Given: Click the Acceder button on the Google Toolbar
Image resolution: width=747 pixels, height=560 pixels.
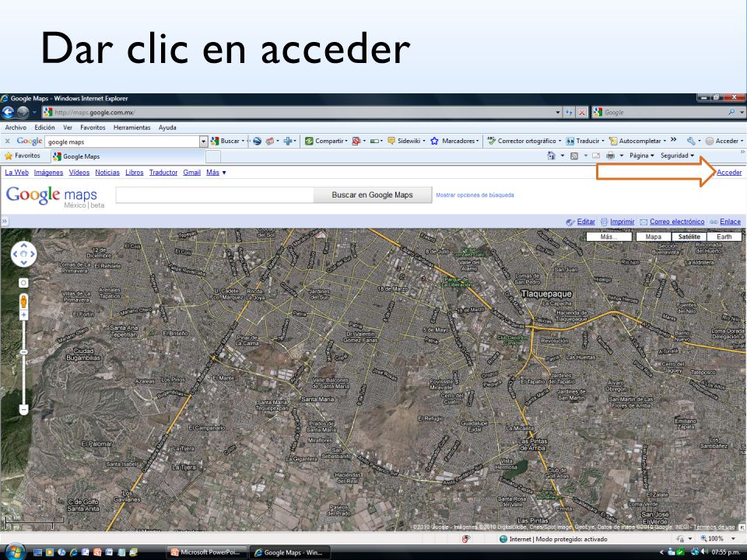Looking at the screenshot, I should pyautogui.click(x=724, y=141).
